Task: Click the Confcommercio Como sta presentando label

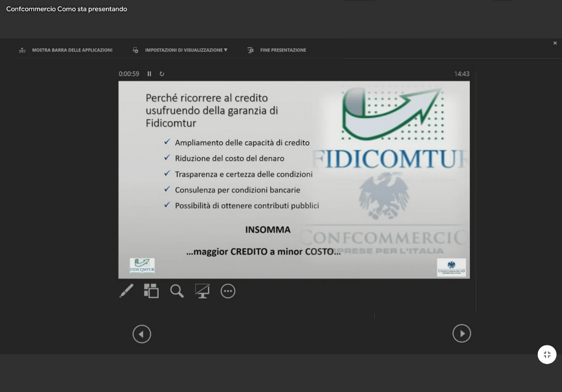Action: coord(66,9)
